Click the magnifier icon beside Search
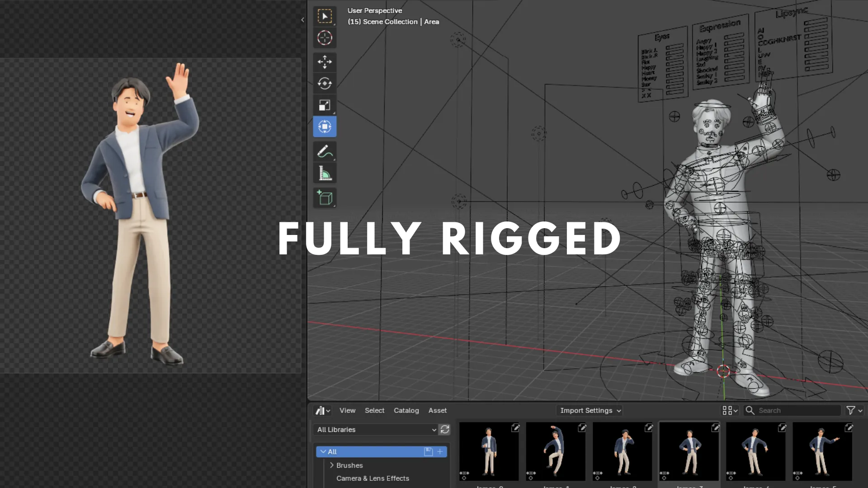This screenshot has height=488, width=868. point(750,410)
